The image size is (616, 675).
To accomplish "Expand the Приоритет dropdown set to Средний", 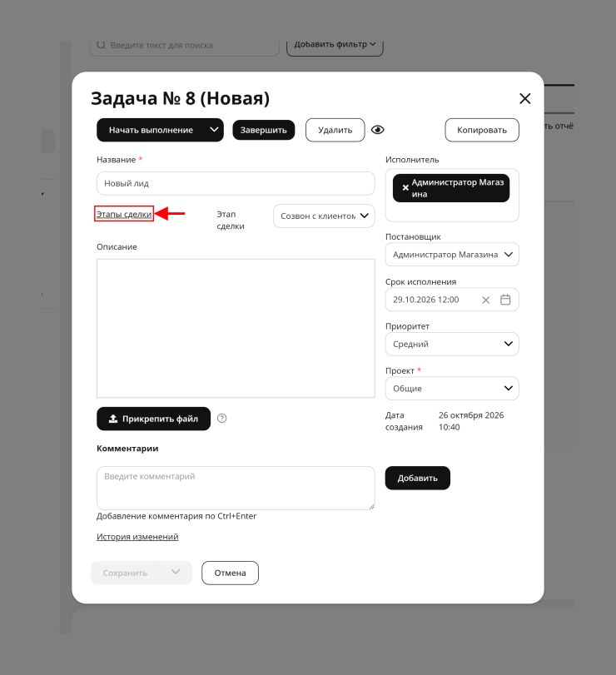I will (x=451, y=344).
